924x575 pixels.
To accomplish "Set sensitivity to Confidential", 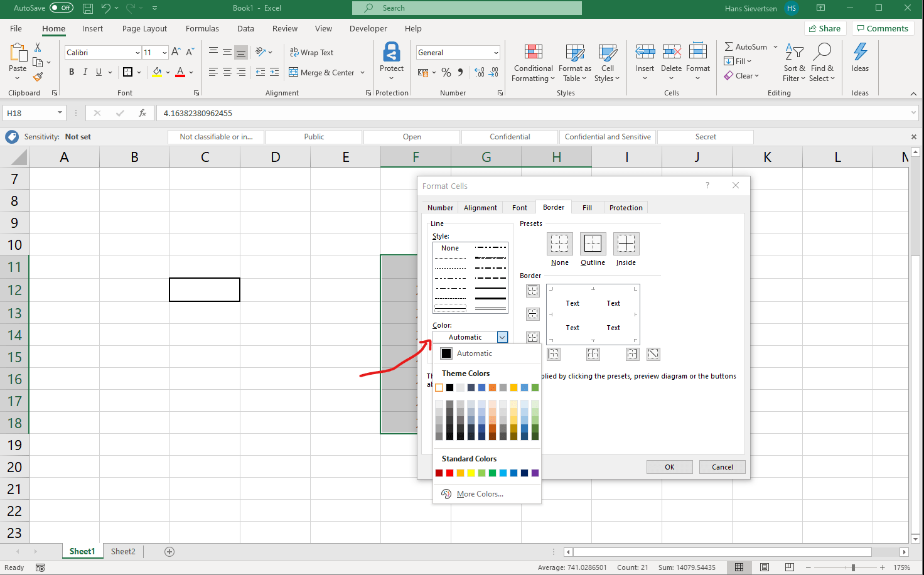I will coord(509,136).
